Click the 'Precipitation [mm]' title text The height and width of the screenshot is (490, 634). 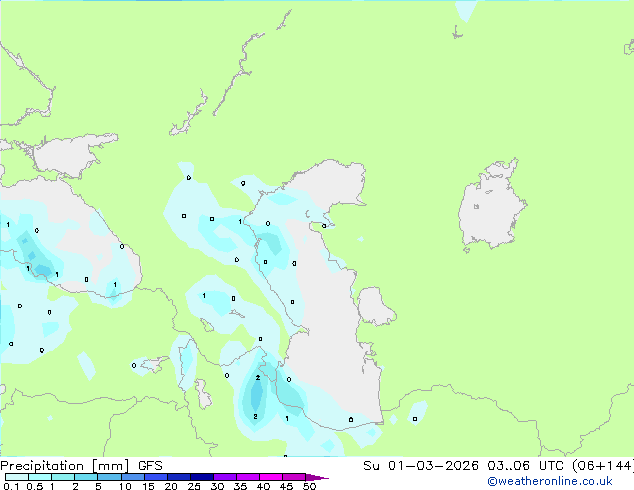65,466
